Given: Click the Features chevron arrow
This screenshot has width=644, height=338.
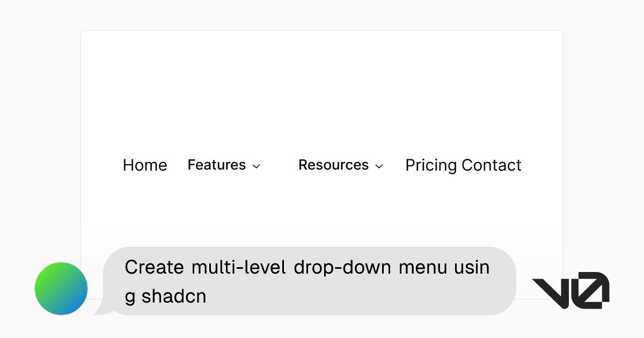Looking at the screenshot, I should (x=256, y=166).
